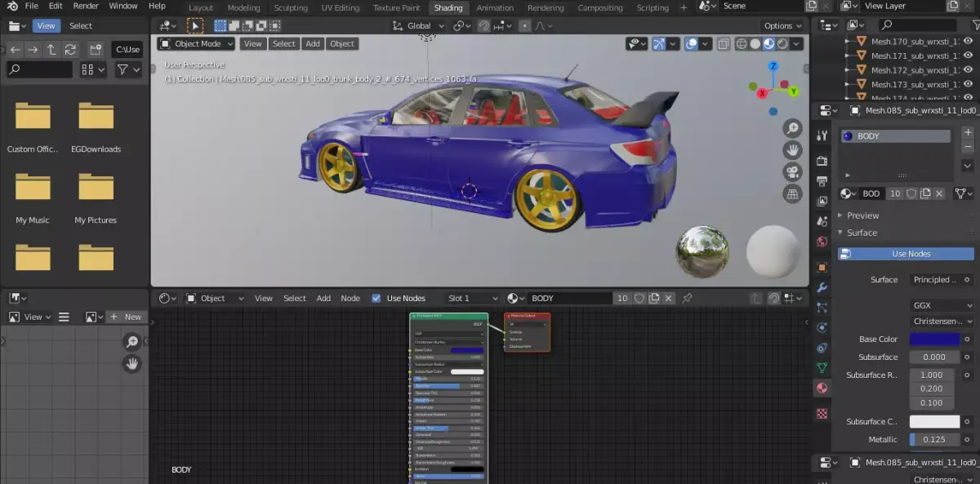The height and width of the screenshot is (484, 980).
Task: Click the Metallic 0.125 slider
Action: click(934, 439)
